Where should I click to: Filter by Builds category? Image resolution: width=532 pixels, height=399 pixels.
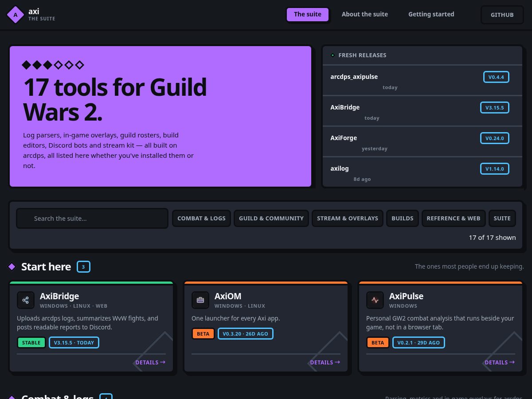tap(403, 218)
